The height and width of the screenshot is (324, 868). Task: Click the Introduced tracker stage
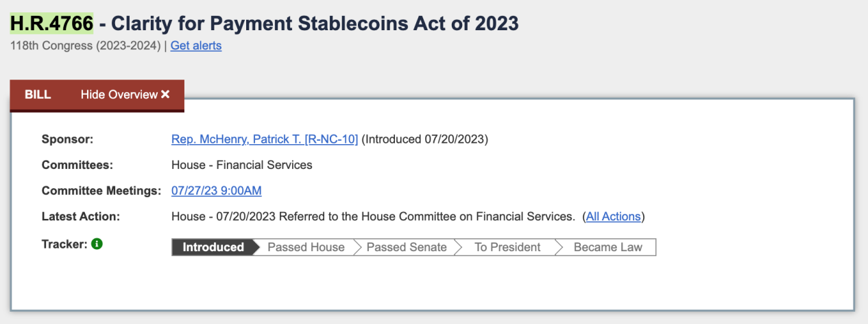coord(213,247)
